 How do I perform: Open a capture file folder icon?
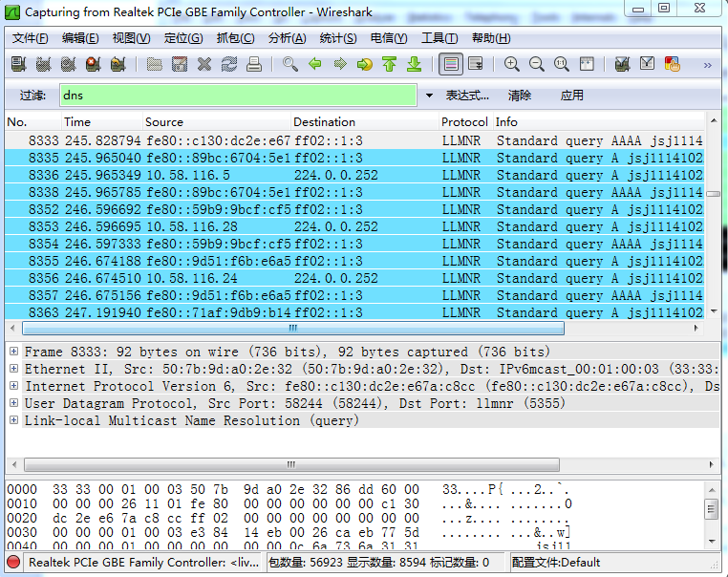pyautogui.click(x=155, y=64)
